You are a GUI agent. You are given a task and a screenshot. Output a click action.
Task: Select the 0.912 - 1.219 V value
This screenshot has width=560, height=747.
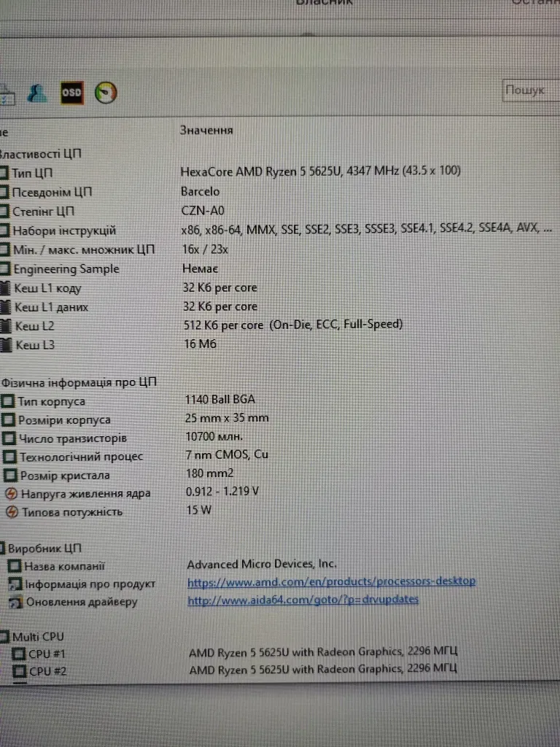coord(222,491)
